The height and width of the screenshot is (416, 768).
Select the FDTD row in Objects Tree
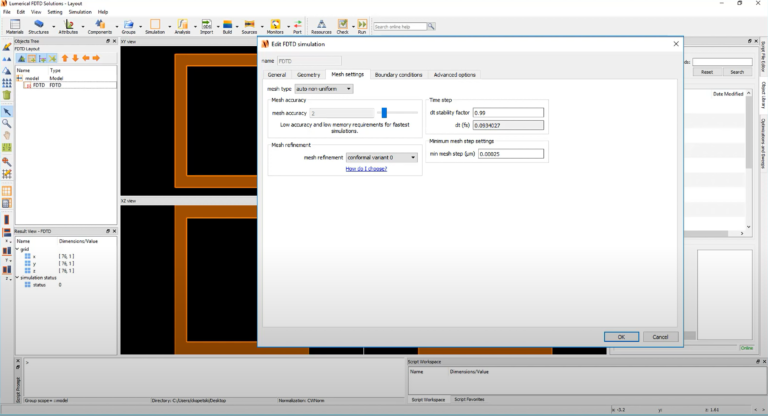coord(66,85)
